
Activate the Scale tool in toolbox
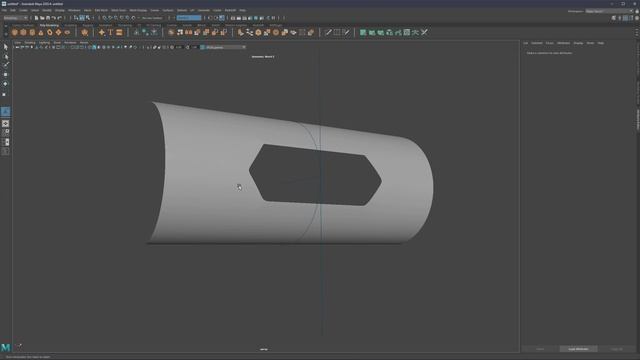tap(5, 94)
